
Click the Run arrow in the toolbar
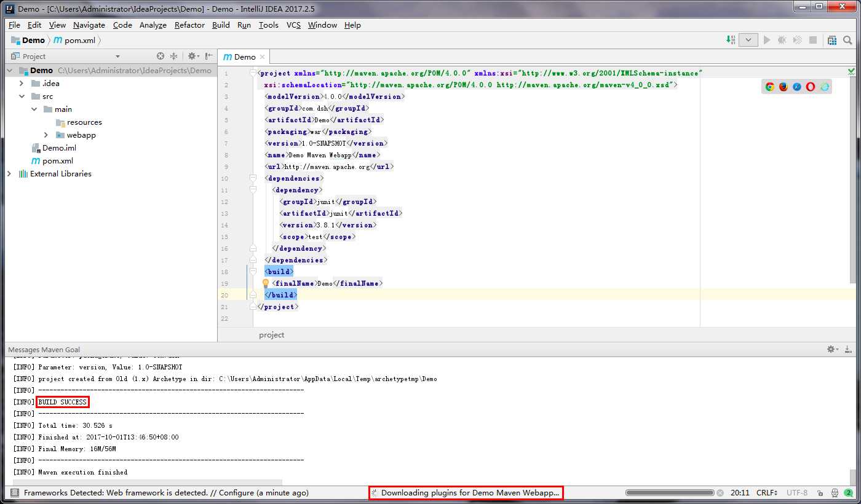(x=767, y=40)
